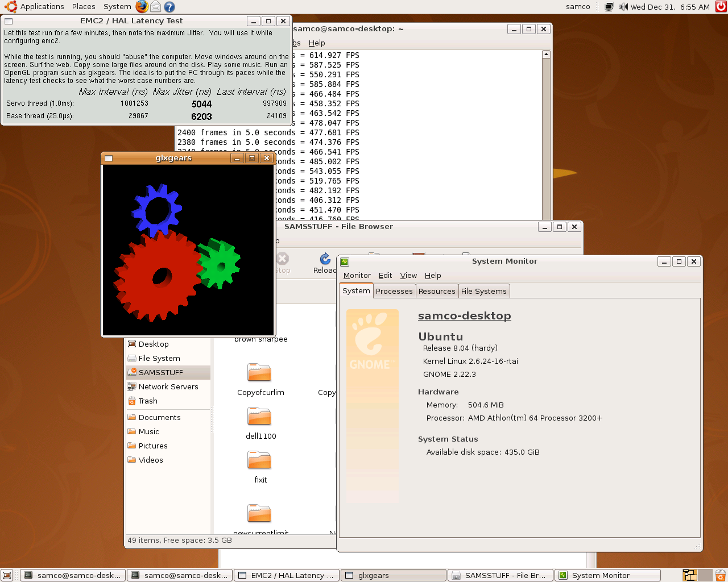Open the newcurrentlimit folder icon
Image resolution: width=728 pixels, height=582 pixels.
259,513
